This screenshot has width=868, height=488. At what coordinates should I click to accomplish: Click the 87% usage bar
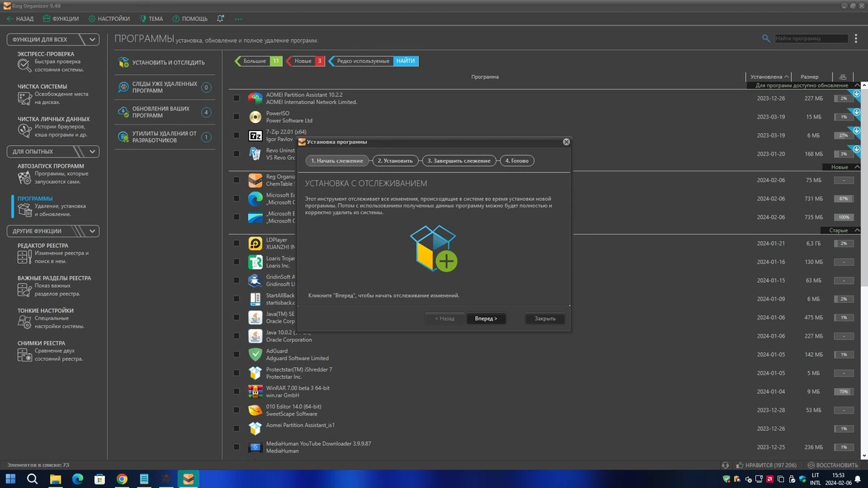(x=843, y=199)
